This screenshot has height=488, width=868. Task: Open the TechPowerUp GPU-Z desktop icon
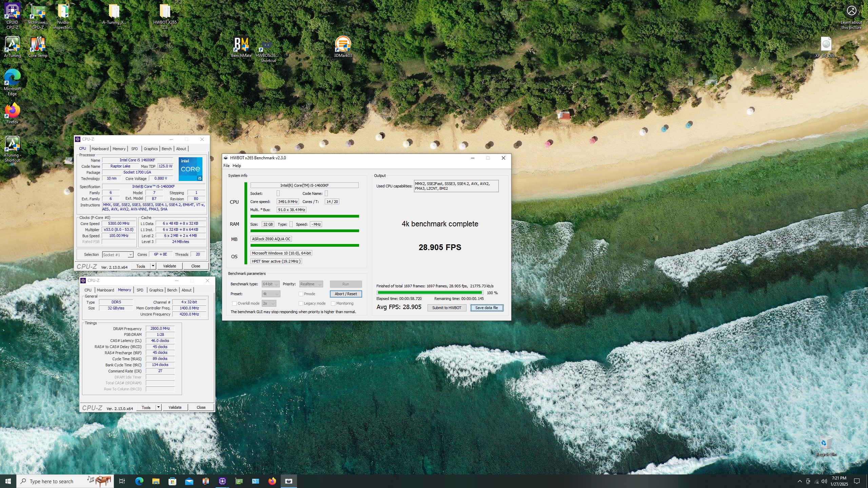(38, 16)
